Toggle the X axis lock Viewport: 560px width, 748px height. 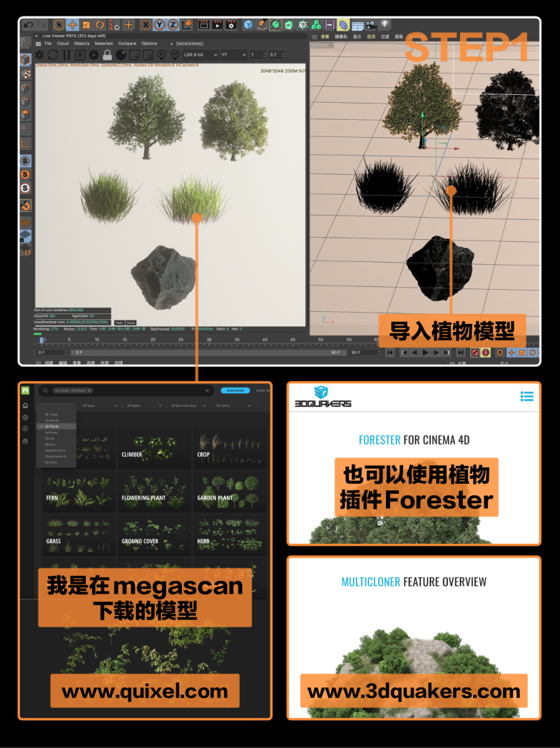tap(146, 25)
